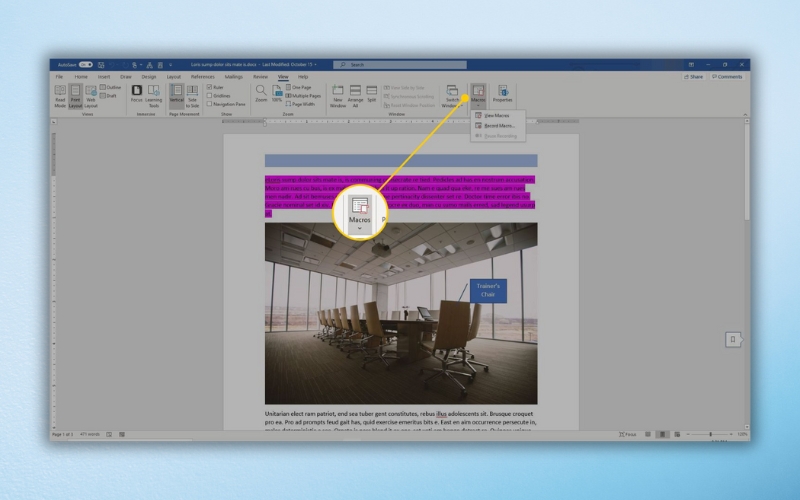This screenshot has width=800, height=500.
Task: Open a New Window
Action: [338, 96]
